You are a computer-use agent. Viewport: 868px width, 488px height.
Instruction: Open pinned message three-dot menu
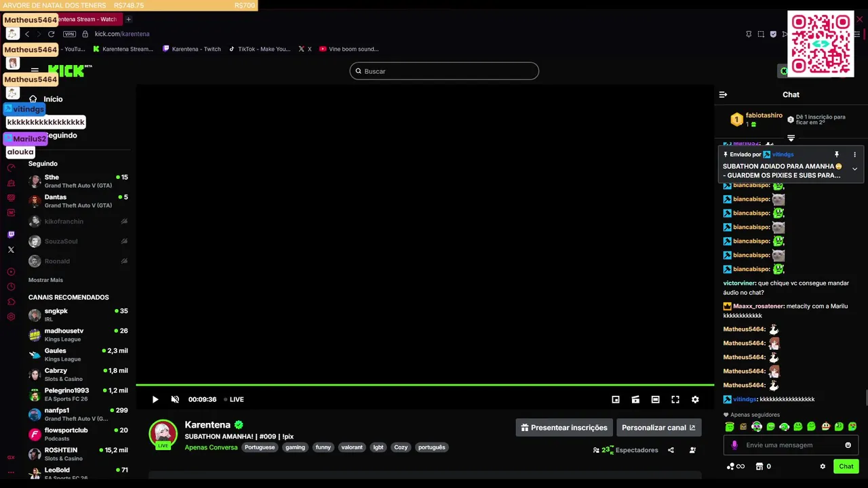pyautogui.click(x=854, y=155)
